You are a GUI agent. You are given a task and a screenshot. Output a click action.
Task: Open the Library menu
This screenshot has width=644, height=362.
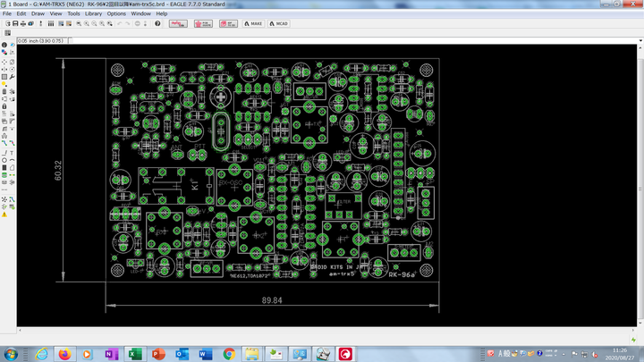tap(93, 14)
